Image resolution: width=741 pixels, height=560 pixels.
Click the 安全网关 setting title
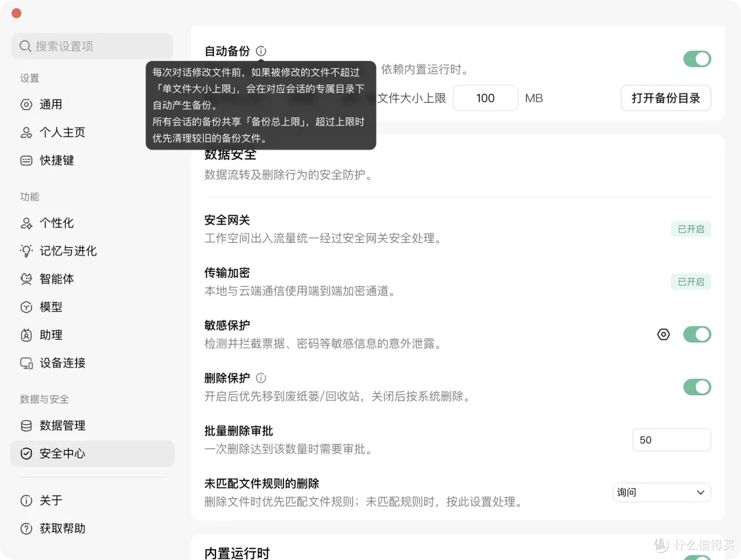227,220
